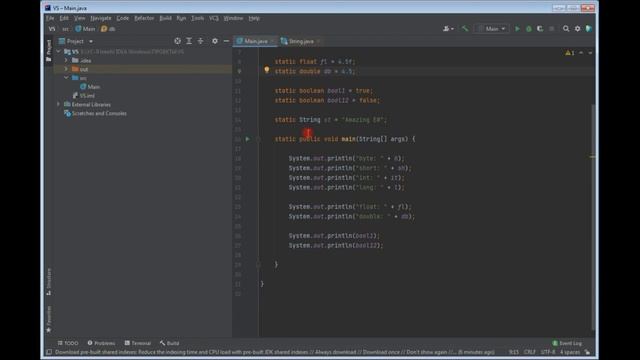The height and width of the screenshot is (360, 640).
Task: Close the String.java editor tab
Action: (x=318, y=41)
